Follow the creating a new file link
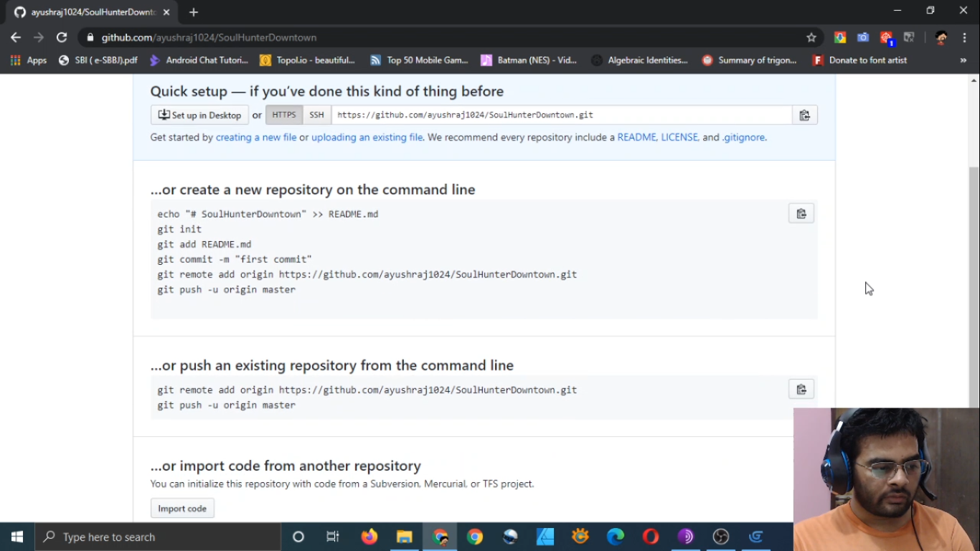980x551 pixels. (256, 137)
